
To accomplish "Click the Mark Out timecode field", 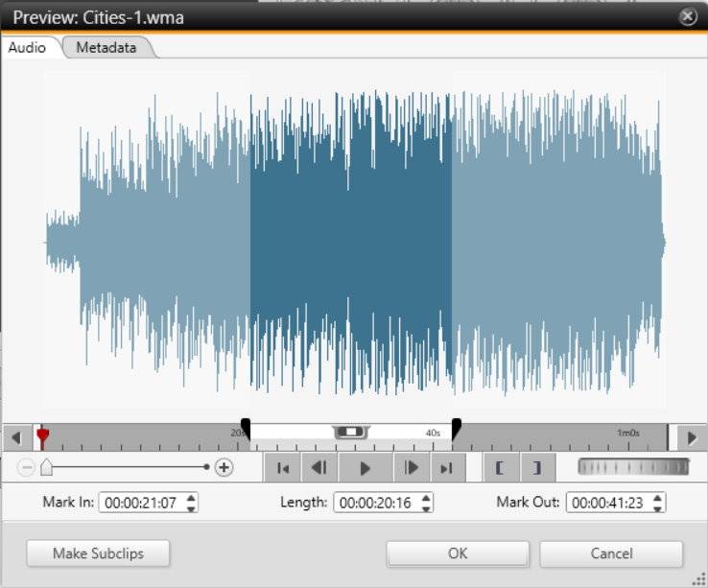I will (608, 503).
